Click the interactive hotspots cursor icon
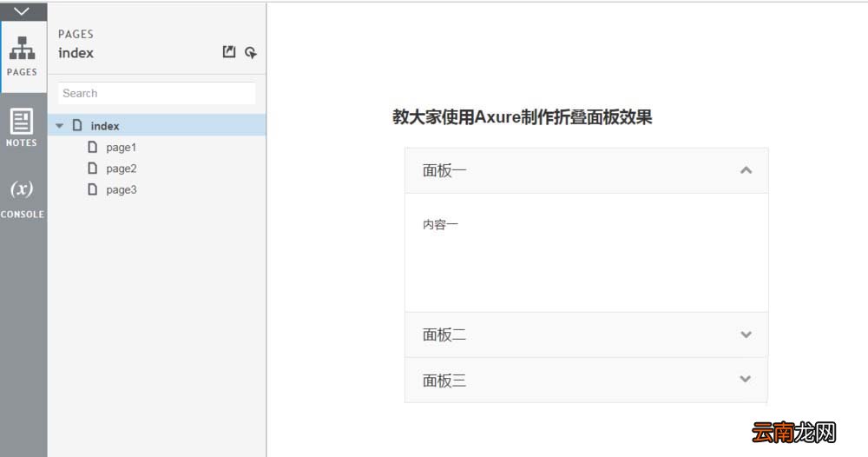 click(251, 53)
